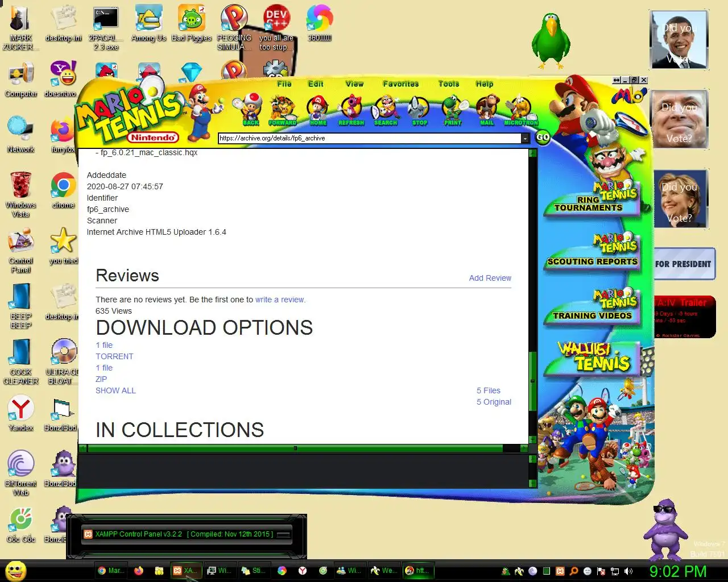The image size is (728, 582).
Task: Open the Help menu
Action: coord(485,84)
